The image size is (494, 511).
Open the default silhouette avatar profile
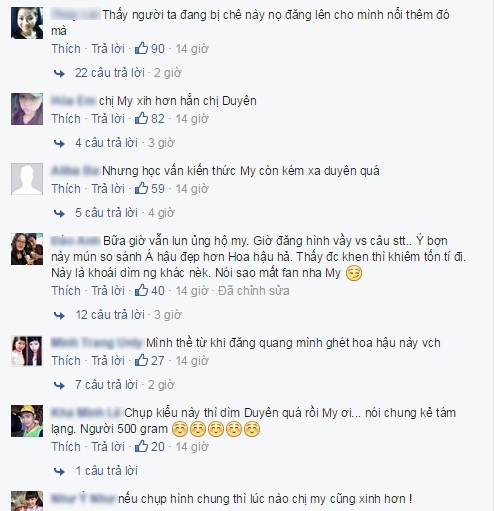coord(27,179)
